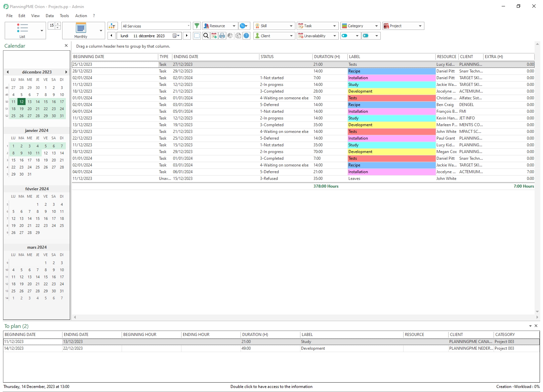Open the Unavailability filter dropdown
The image size is (543, 392).
(x=318, y=36)
